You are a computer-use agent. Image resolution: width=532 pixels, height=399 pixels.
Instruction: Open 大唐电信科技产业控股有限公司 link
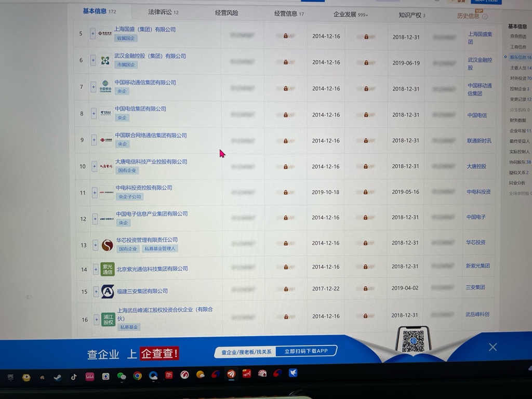tap(151, 162)
